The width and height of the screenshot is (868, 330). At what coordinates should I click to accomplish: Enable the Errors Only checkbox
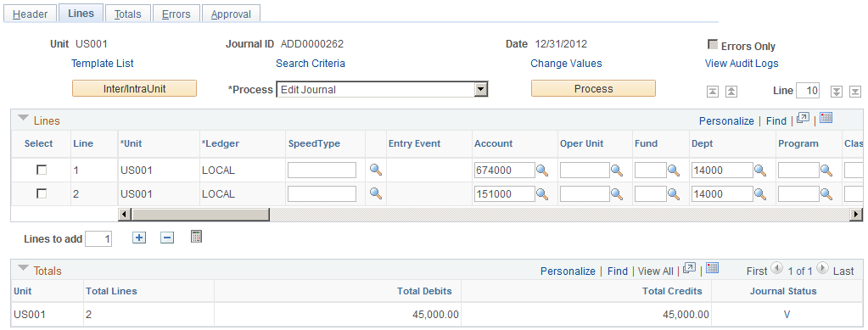point(713,45)
